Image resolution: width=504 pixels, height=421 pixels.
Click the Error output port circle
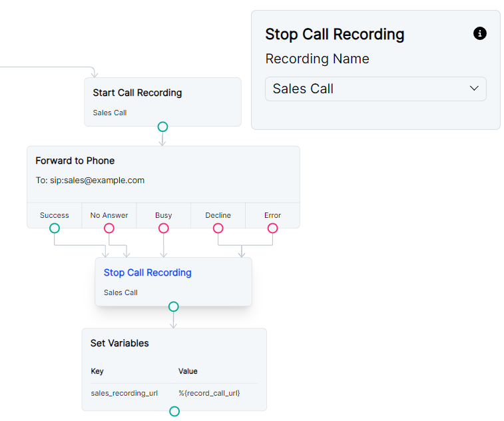point(272,228)
